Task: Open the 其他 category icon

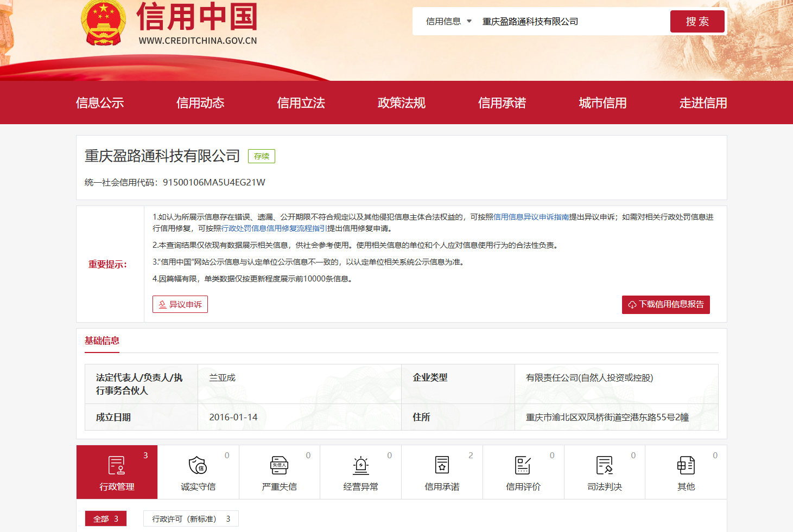Action: pos(686,465)
